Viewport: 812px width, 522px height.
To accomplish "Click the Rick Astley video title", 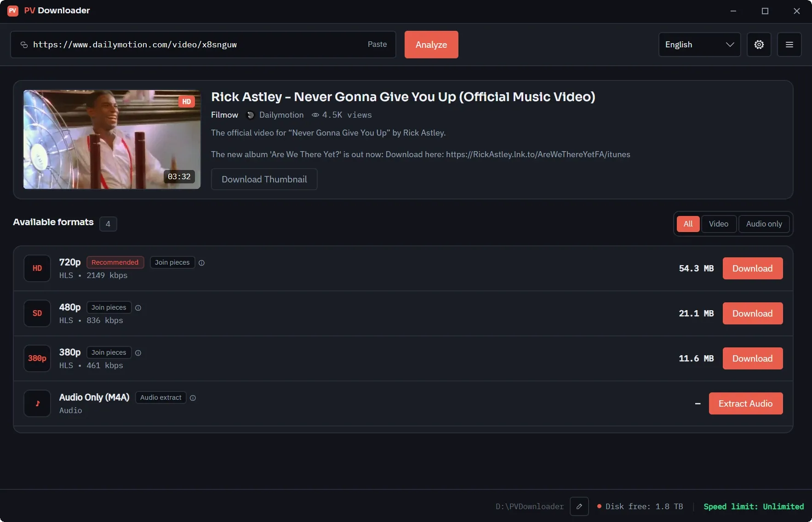I will click(403, 97).
